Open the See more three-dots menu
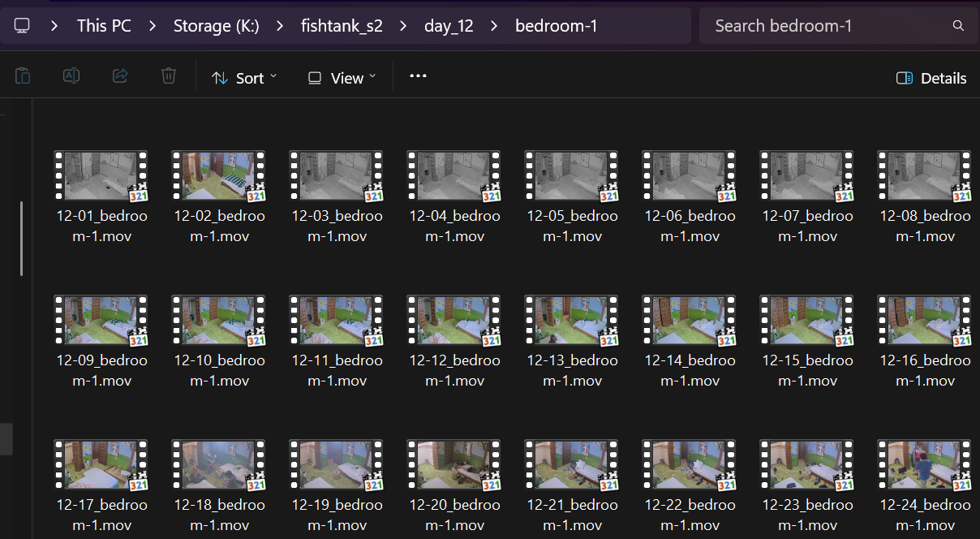The width and height of the screenshot is (980, 539). (418, 76)
